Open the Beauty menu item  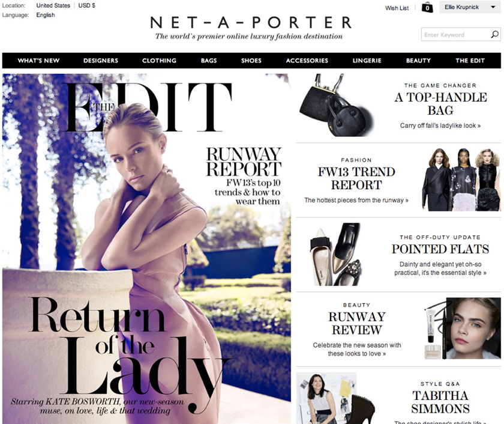418,61
